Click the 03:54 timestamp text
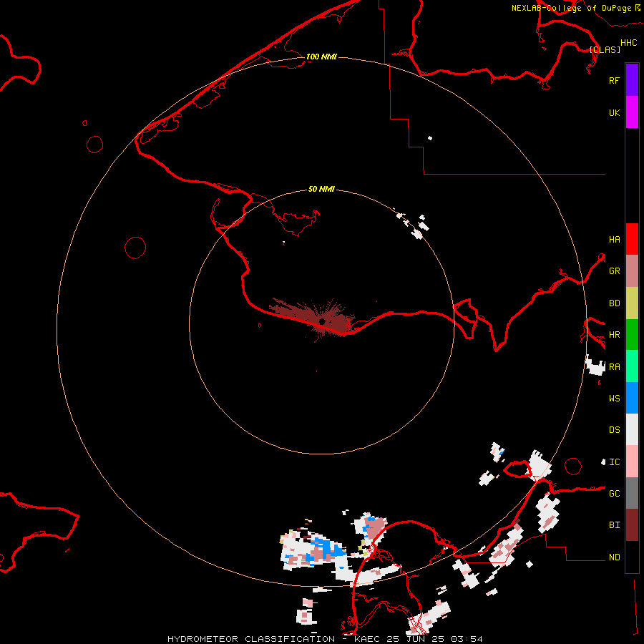This screenshot has height=644, width=644. 467,639
